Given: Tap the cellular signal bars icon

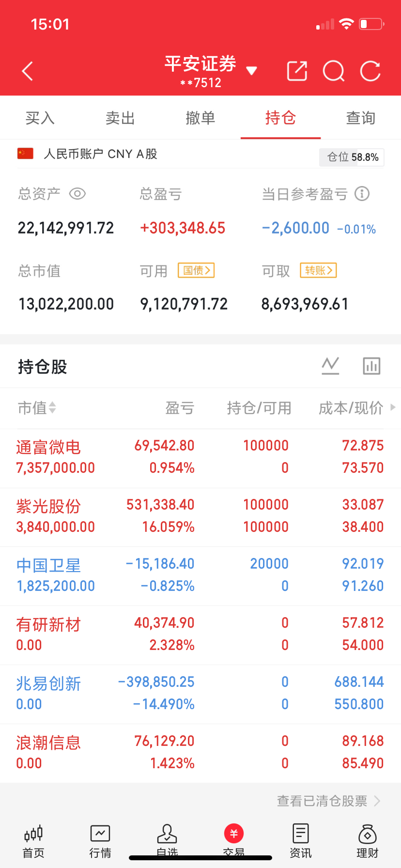Looking at the screenshot, I should click(325, 24).
